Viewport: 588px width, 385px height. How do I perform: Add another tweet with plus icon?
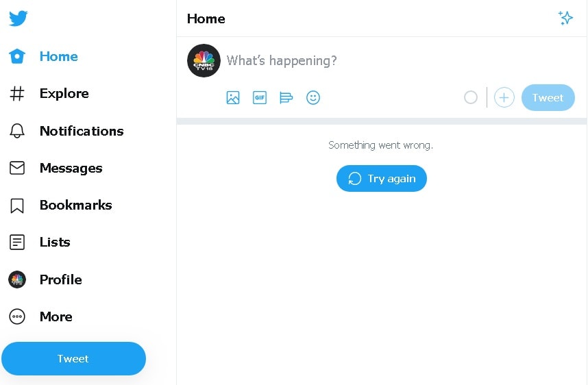[x=504, y=98]
